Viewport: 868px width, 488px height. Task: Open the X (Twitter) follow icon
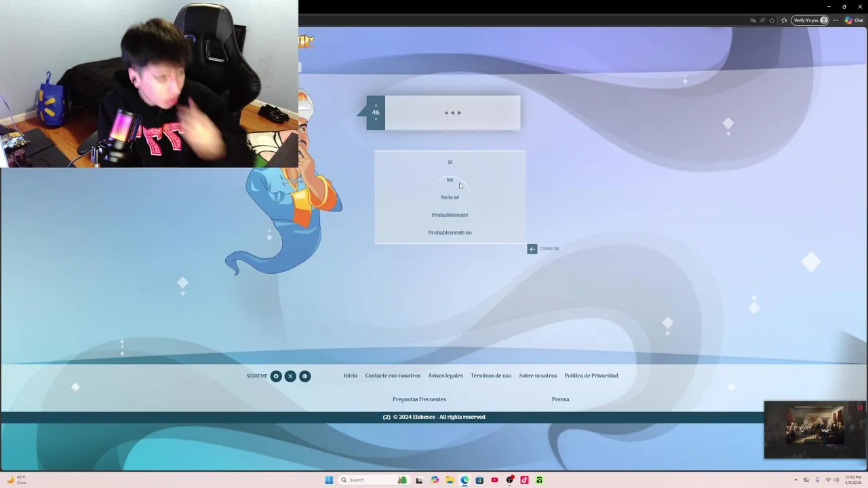(x=290, y=376)
